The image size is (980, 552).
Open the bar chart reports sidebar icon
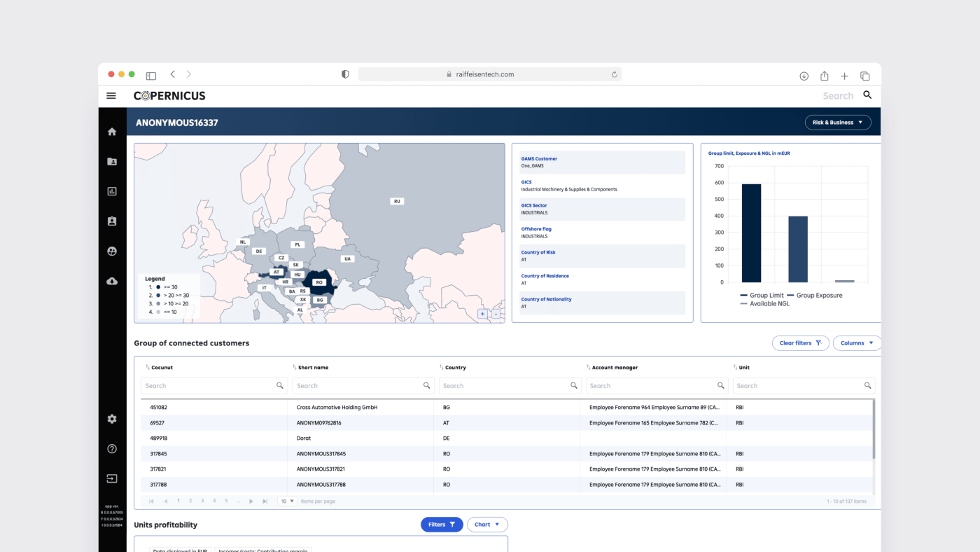112,191
